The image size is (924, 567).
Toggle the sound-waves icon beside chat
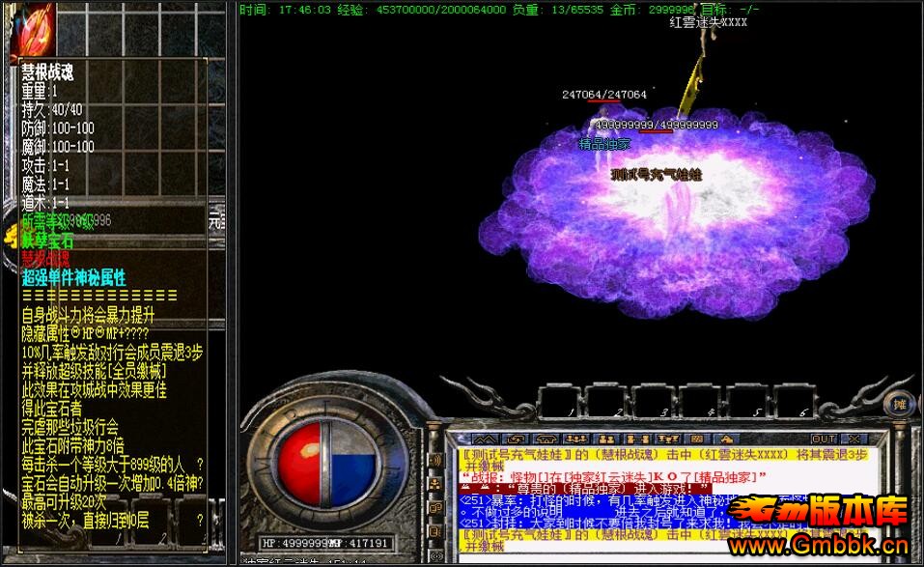[x=435, y=461]
